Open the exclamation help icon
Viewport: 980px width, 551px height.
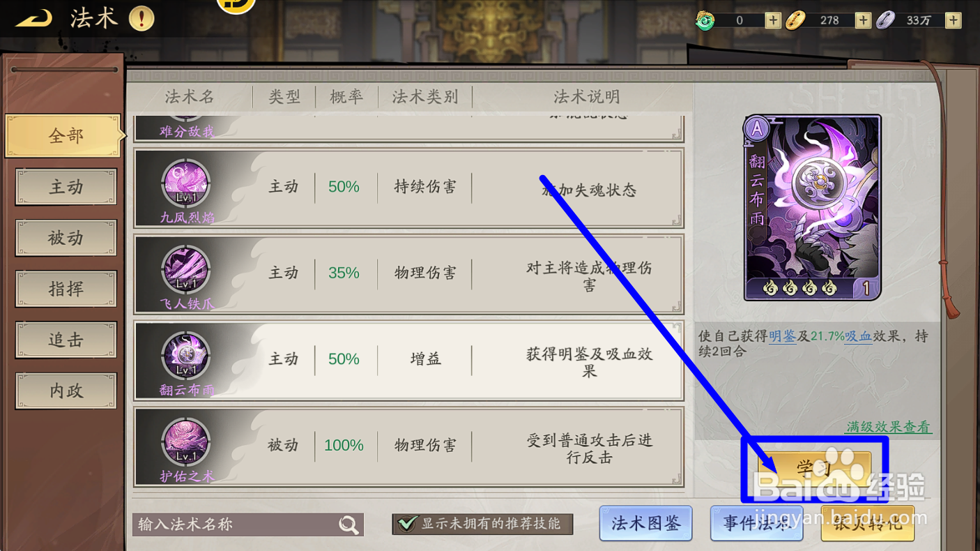(x=141, y=19)
